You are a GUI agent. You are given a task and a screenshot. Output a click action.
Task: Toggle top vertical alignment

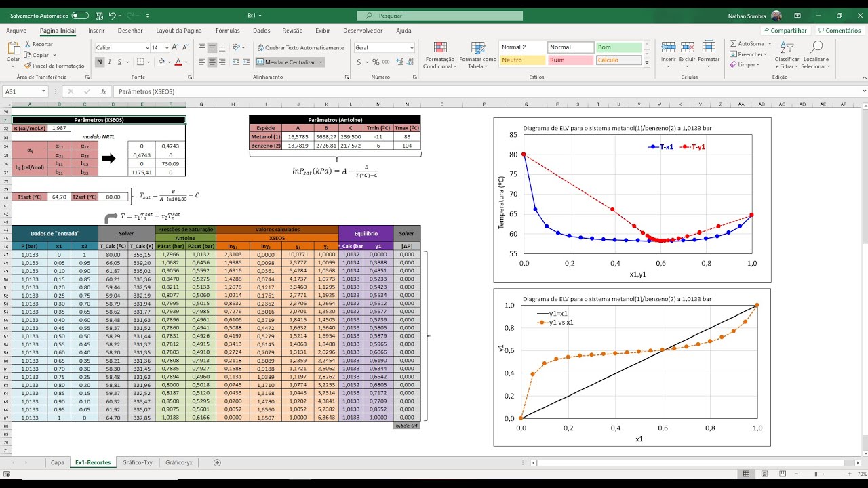[x=202, y=47]
